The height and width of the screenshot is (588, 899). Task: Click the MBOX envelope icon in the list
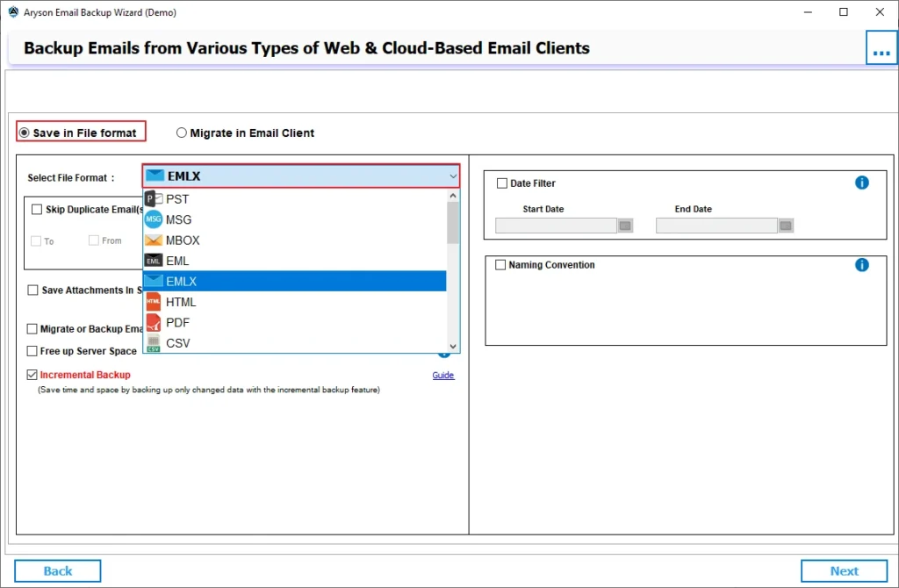coord(153,240)
